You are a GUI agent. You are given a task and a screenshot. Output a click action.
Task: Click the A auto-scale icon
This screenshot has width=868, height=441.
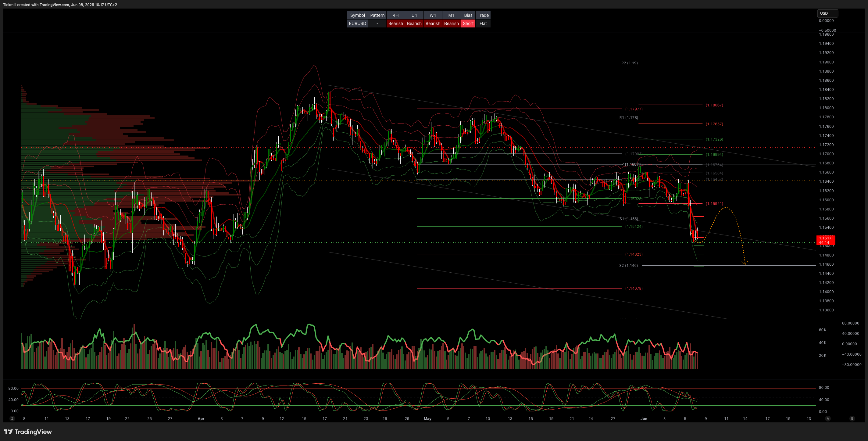[828, 418]
